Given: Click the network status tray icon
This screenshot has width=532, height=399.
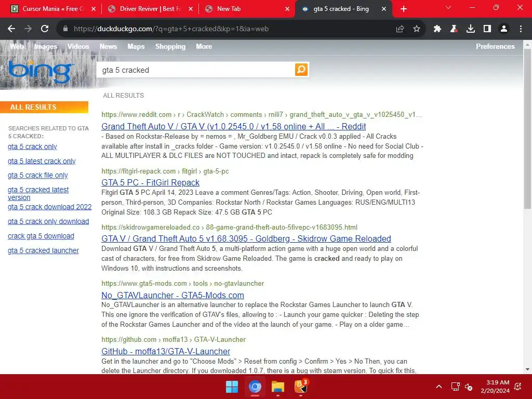Looking at the screenshot, I should [455, 387].
